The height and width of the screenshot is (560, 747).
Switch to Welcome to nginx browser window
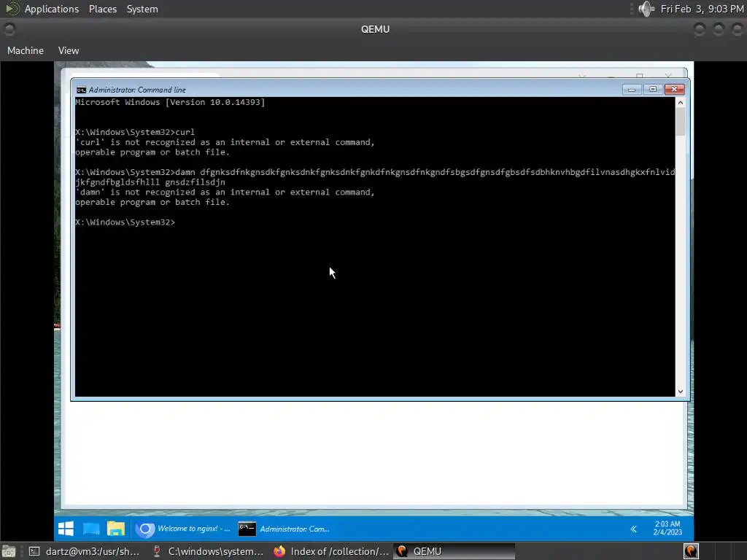(182, 529)
